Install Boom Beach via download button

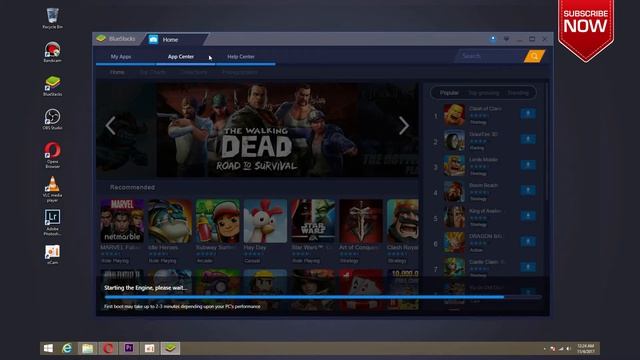[x=528, y=190]
